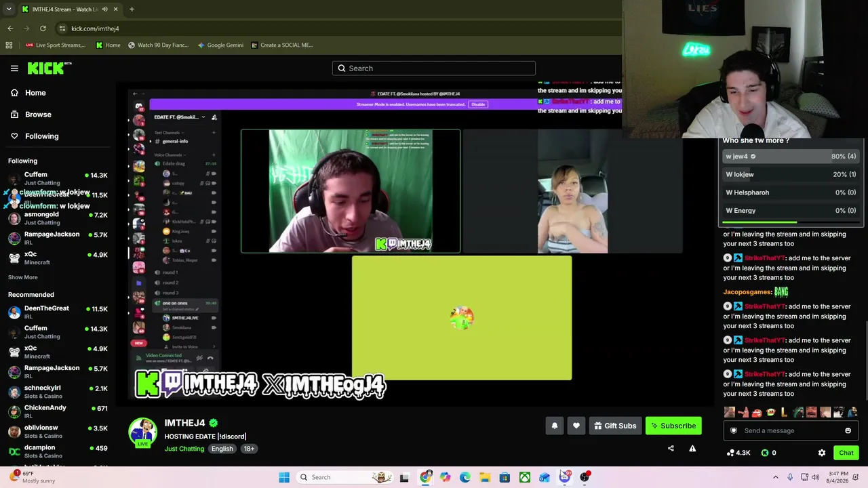Click the Windows taskbar Search box
Viewport: 868px width, 488px height.
point(344,477)
